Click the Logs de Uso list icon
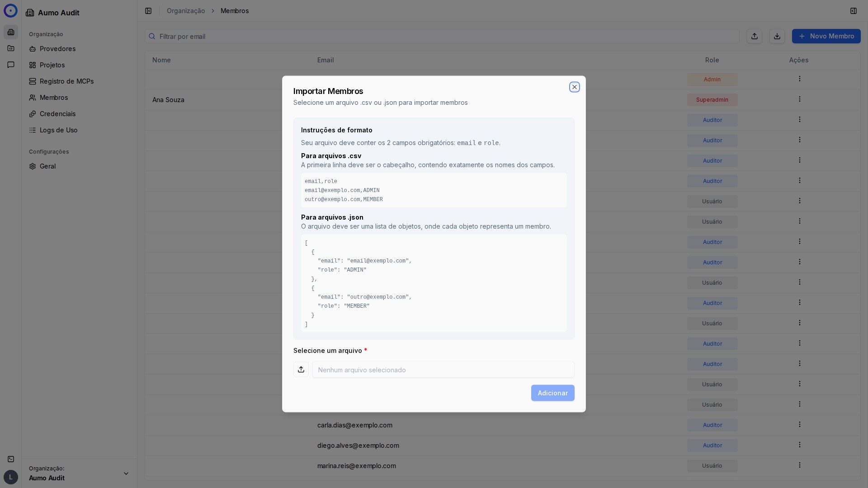The width and height of the screenshot is (868, 488). 33,130
